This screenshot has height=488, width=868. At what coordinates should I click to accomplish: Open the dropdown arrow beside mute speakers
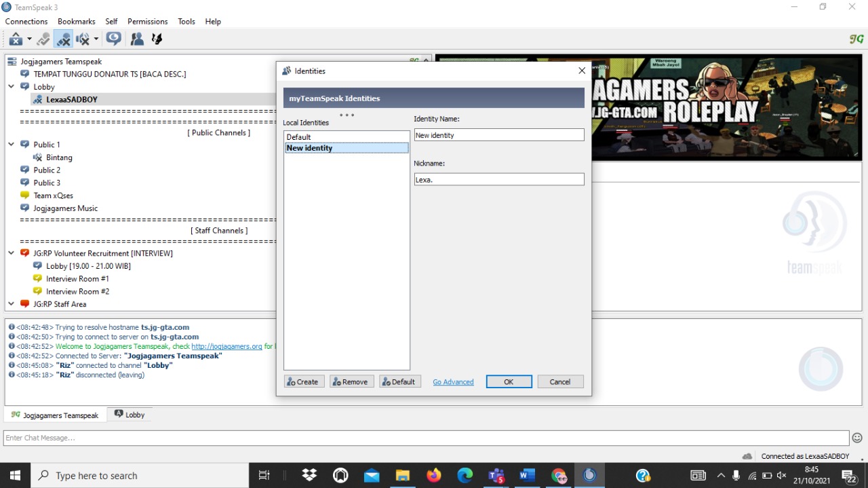[96, 39]
